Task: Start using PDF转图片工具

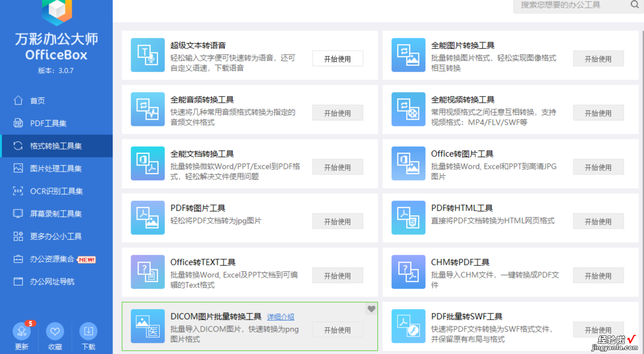Action: 338,221
